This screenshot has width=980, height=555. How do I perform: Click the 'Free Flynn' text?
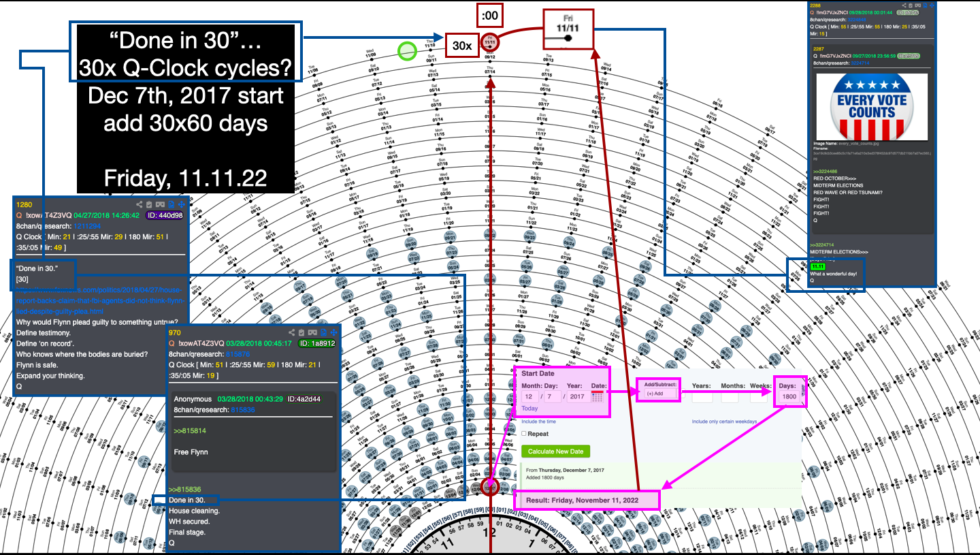pyautogui.click(x=192, y=452)
